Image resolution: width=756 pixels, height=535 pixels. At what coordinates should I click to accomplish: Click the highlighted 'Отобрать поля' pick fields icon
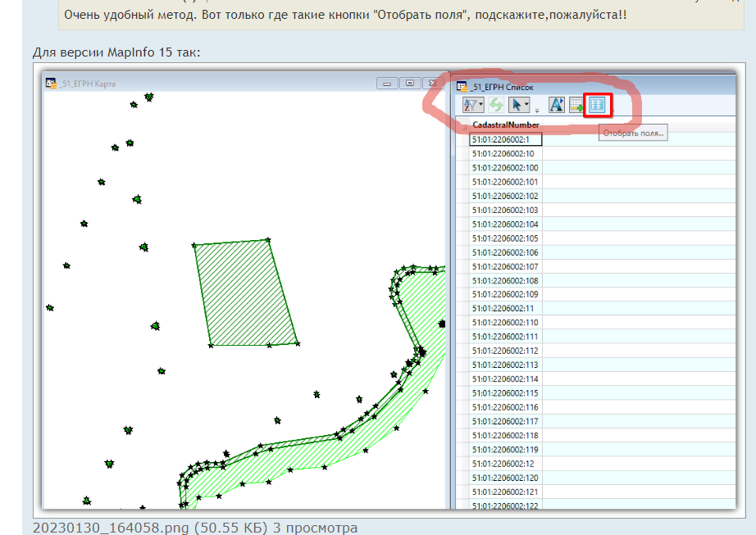[596, 105]
